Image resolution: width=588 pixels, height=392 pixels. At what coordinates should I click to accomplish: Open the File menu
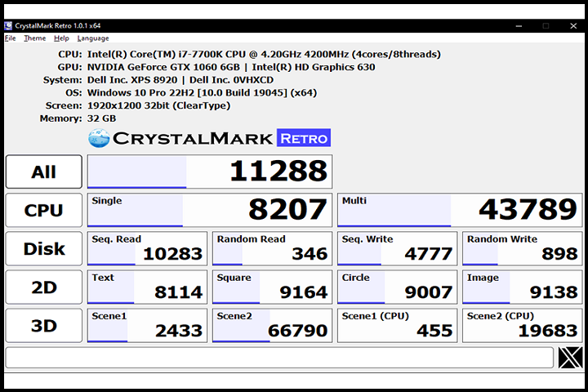[x=10, y=38]
